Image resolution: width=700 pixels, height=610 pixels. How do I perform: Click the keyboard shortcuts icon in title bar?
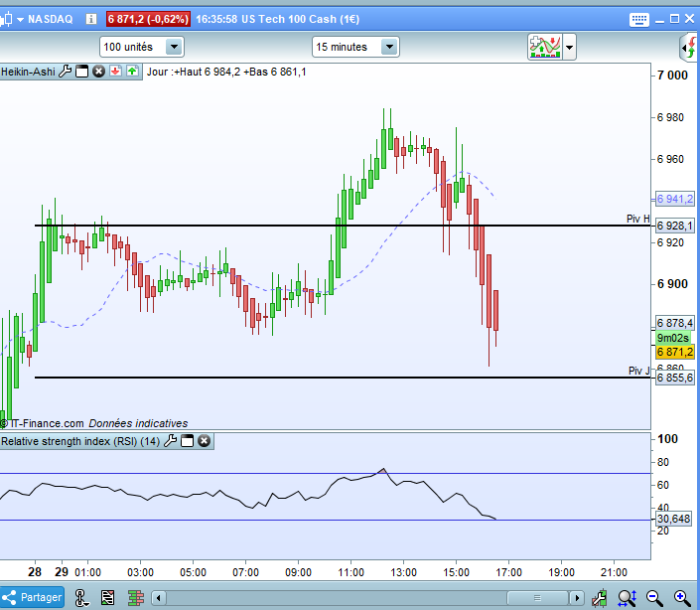click(638, 20)
